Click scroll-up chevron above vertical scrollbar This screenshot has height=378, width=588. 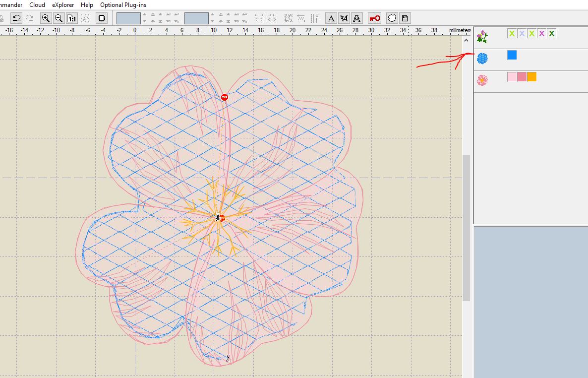click(x=466, y=40)
